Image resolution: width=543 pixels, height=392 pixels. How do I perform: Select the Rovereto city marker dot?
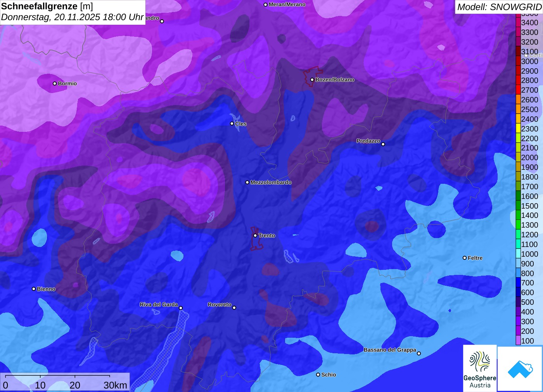pos(234,307)
